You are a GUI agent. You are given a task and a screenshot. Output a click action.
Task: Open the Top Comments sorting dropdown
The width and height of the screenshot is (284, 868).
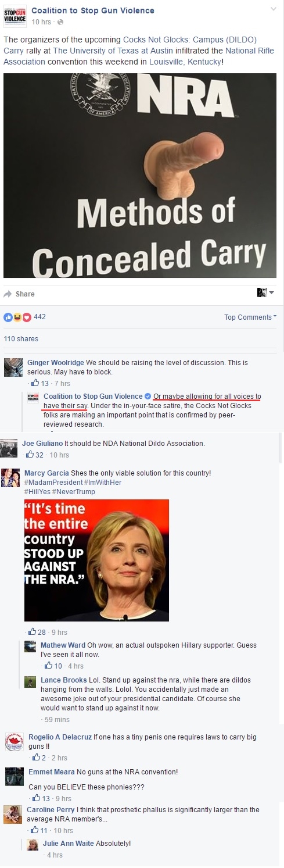(250, 317)
